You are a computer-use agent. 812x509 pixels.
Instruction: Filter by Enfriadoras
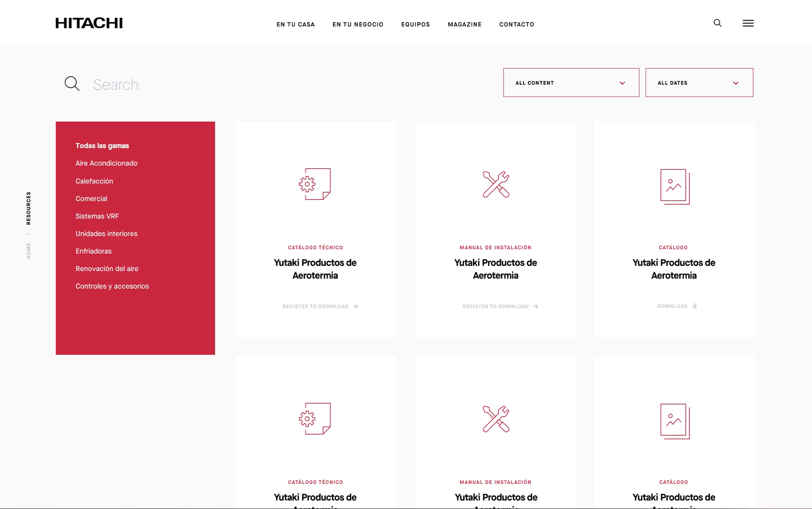[94, 251]
